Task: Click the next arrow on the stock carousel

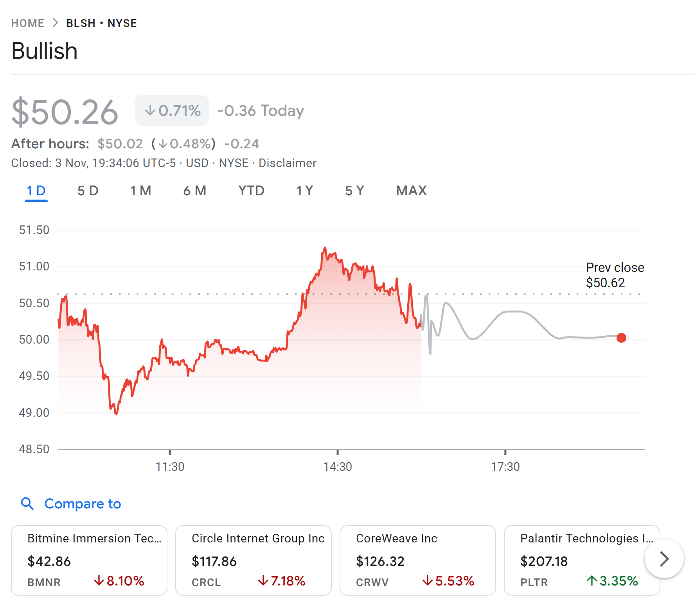Action: [664, 558]
